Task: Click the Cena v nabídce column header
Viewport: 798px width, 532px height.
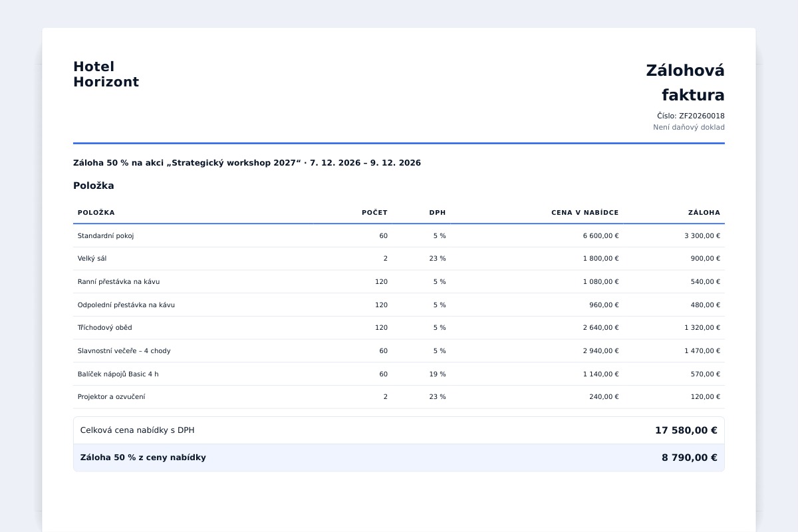Action: tap(585, 213)
